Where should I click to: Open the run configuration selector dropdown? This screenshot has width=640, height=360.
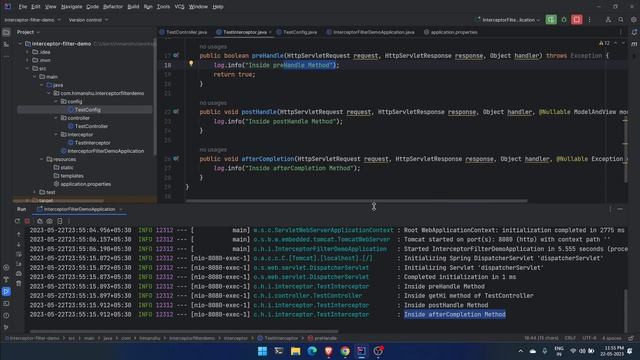(x=509, y=20)
